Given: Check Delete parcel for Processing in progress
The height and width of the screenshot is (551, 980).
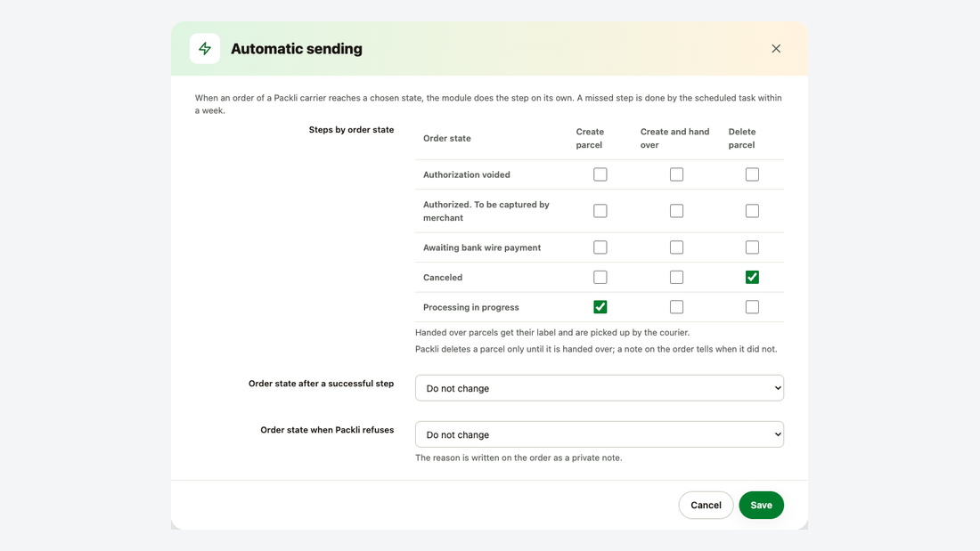Looking at the screenshot, I should (752, 307).
